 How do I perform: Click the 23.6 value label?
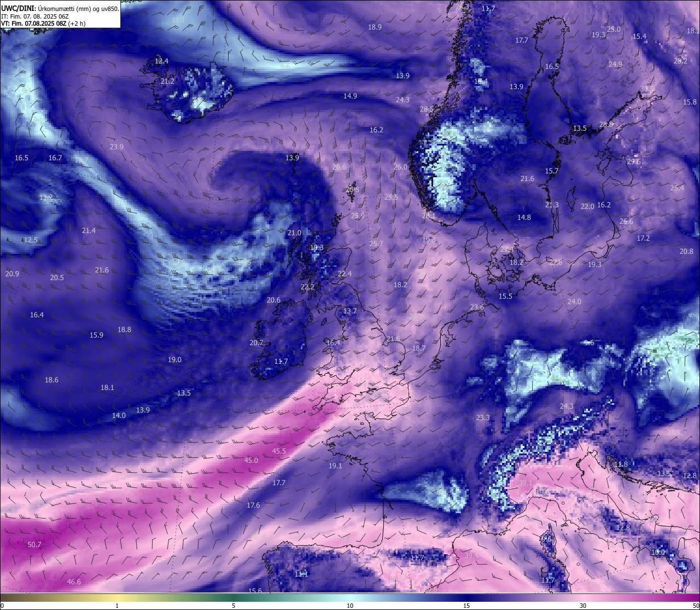click(x=477, y=307)
